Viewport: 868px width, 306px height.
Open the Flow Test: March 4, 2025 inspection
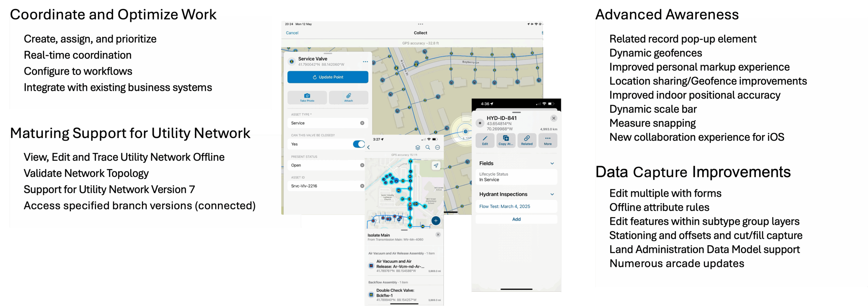pyautogui.click(x=505, y=206)
